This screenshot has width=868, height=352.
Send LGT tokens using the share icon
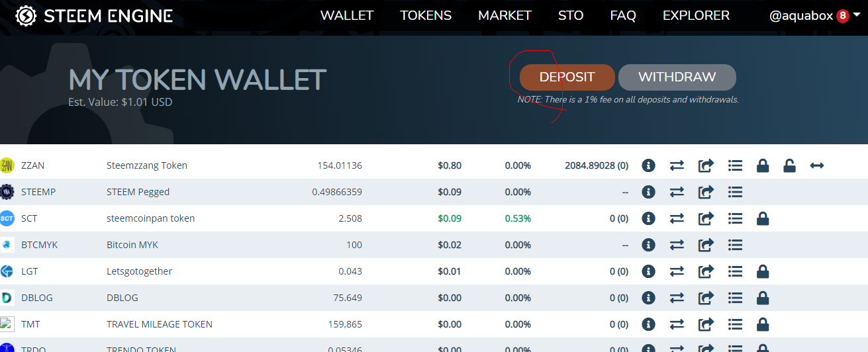click(x=706, y=271)
